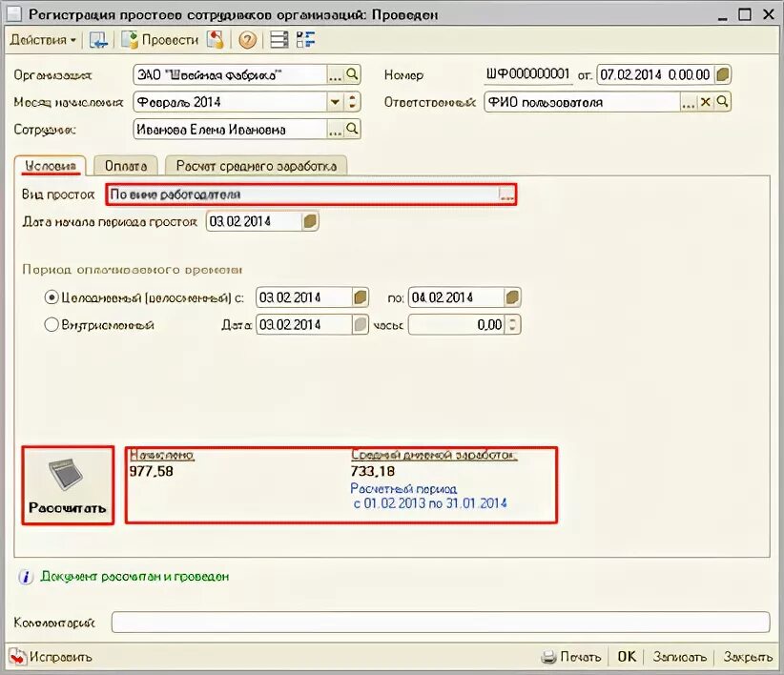Open the Вид простоя ellipsis selector
784x675 pixels.
click(506, 194)
